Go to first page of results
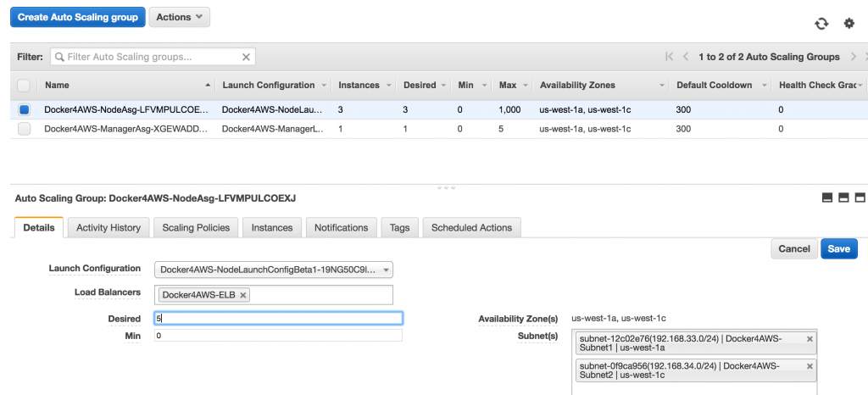 pos(670,57)
